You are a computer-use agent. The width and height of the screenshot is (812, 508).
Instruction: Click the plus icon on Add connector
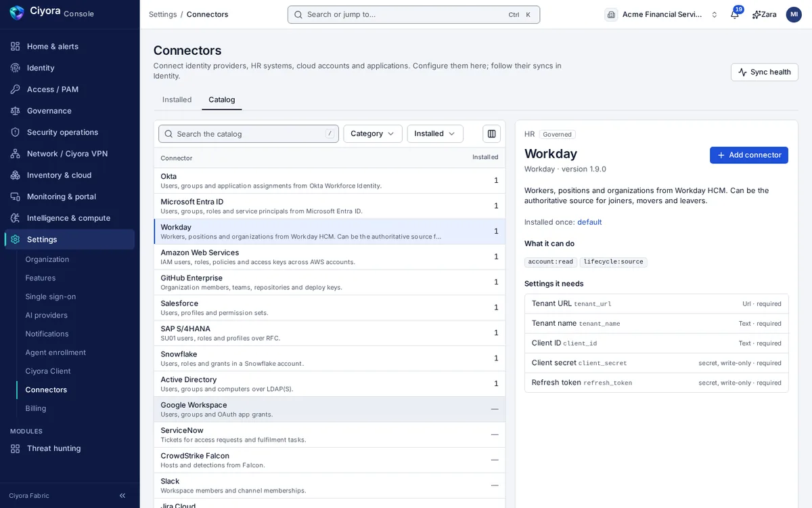(721, 155)
